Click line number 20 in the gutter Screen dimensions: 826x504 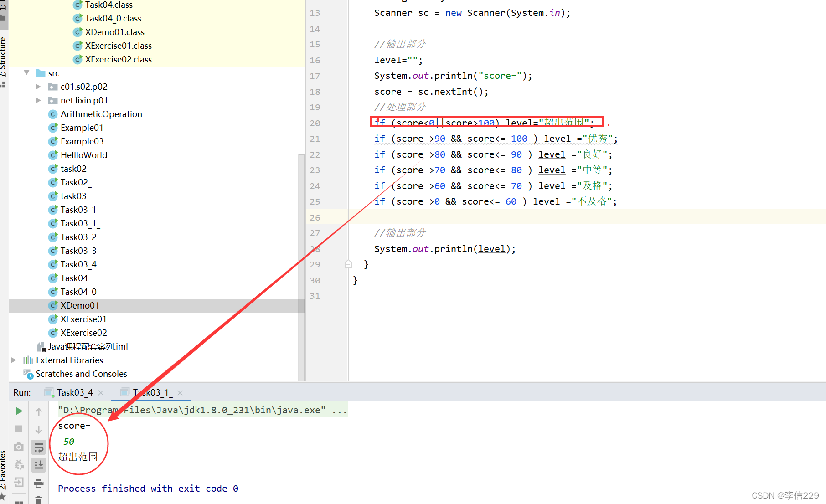click(x=315, y=123)
